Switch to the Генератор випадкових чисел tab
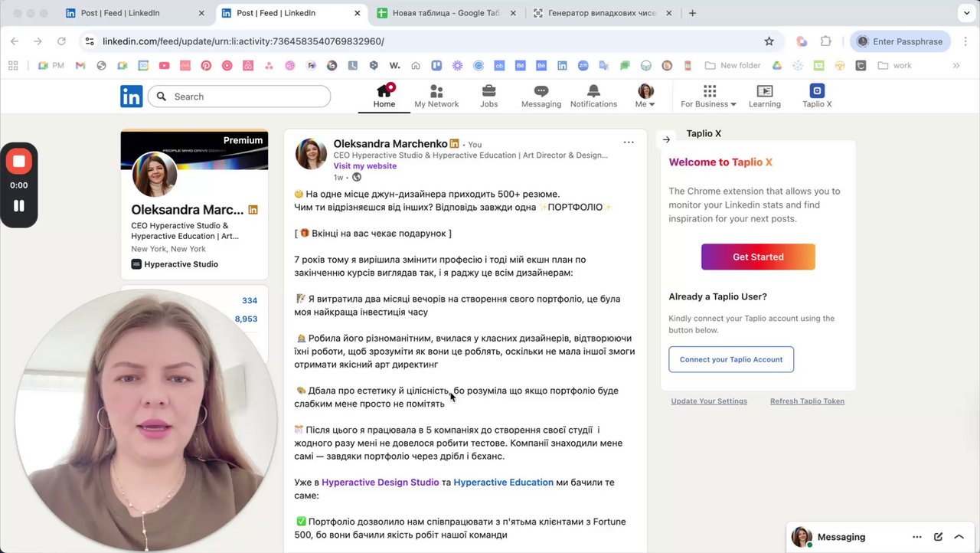The width and height of the screenshot is (980, 553). (603, 13)
